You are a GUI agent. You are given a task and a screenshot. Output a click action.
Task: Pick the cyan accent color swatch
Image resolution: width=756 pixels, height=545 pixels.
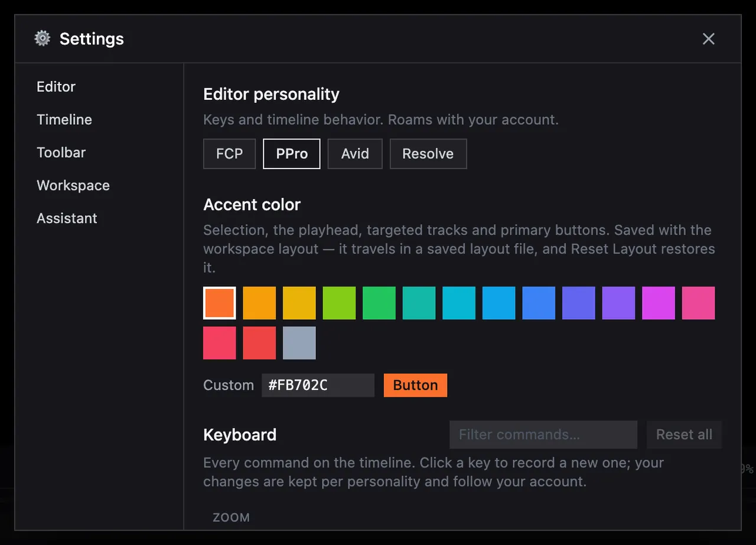pyautogui.click(x=459, y=303)
